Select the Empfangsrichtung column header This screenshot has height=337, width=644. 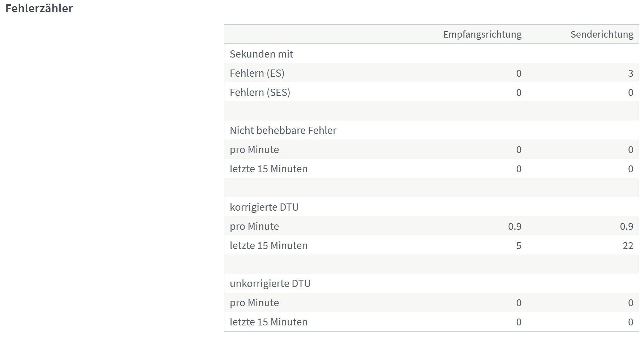pos(482,34)
